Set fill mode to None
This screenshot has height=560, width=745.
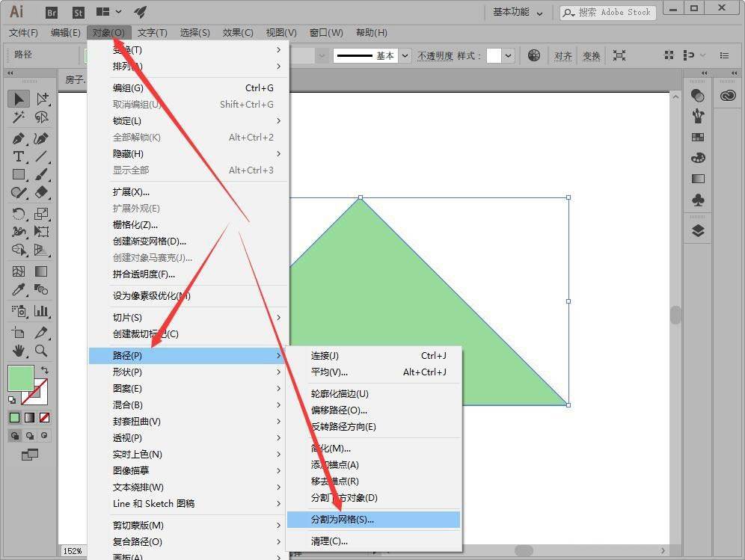[x=45, y=417]
